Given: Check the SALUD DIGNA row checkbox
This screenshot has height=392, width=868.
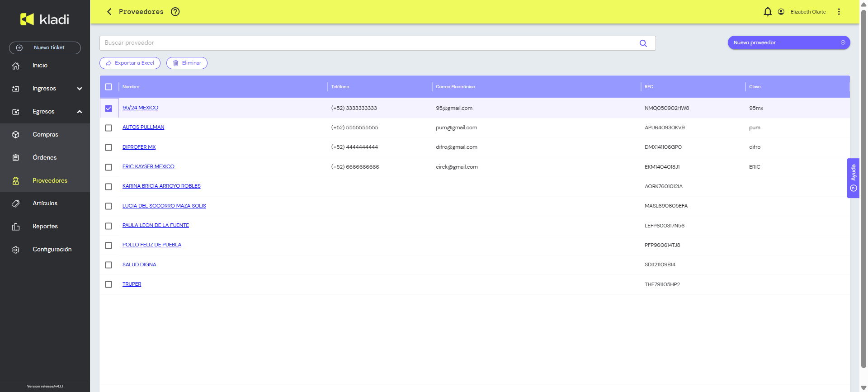Looking at the screenshot, I should (x=108, y=265).
